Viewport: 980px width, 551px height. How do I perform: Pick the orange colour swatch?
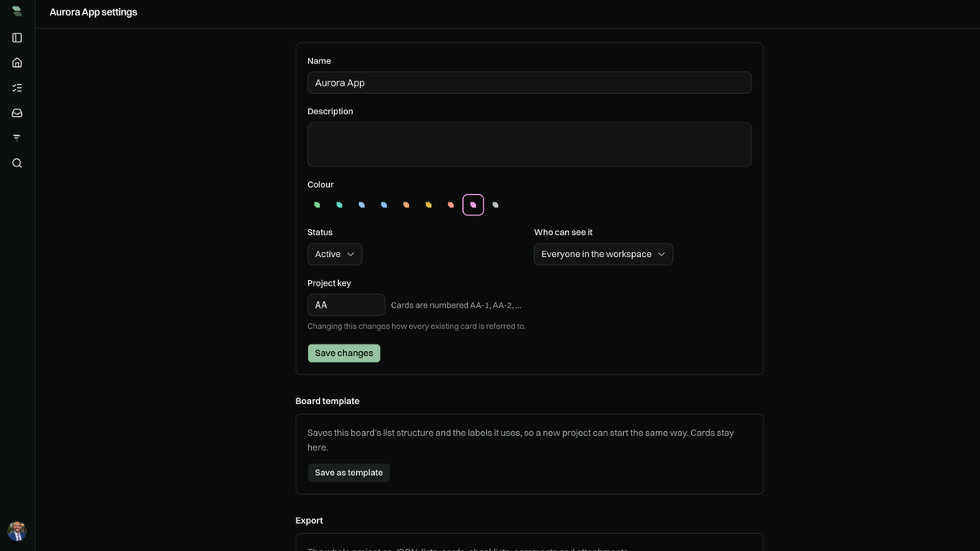tap(407, 205)
